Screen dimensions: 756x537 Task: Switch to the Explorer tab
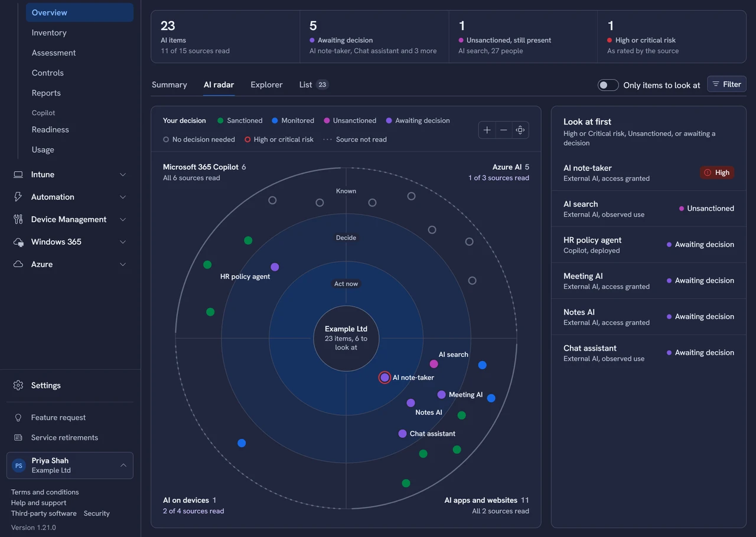click(x=266, y=84)
